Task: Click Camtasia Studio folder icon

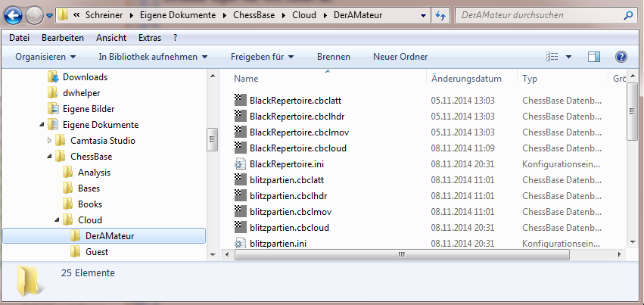Action: pyautogui.click(x=61, y=140)
